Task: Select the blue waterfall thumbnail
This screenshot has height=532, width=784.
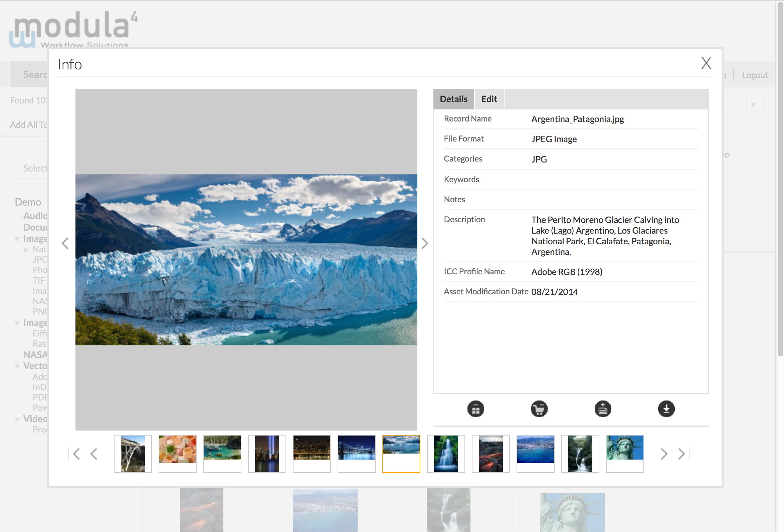Action: click(446, 454)
